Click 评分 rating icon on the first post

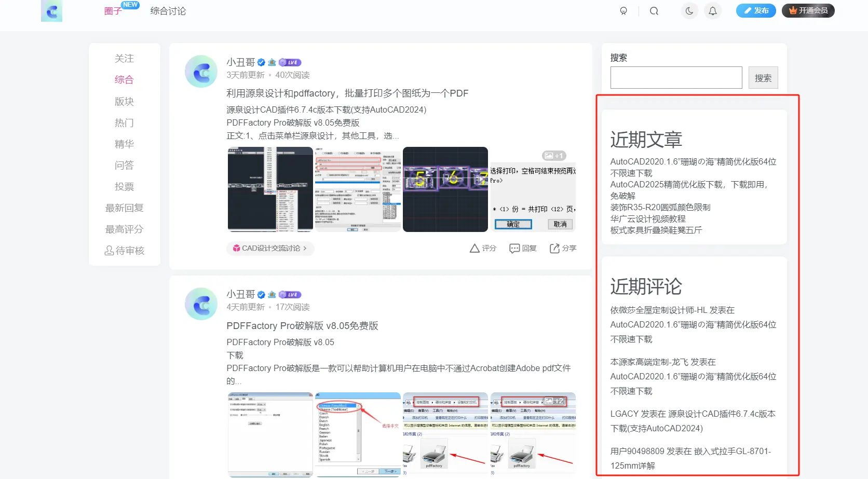[483, 248]
